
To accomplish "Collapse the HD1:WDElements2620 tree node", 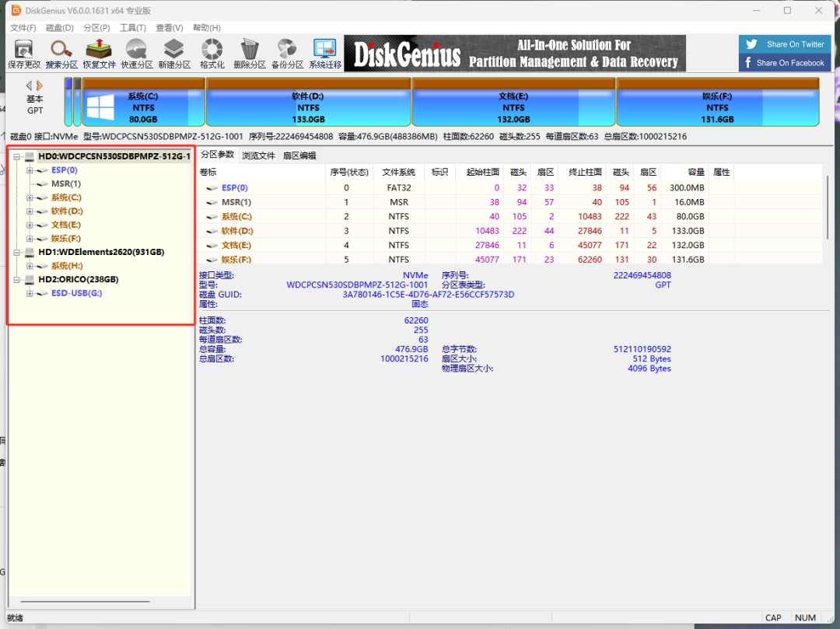I will tap(16, 252).
